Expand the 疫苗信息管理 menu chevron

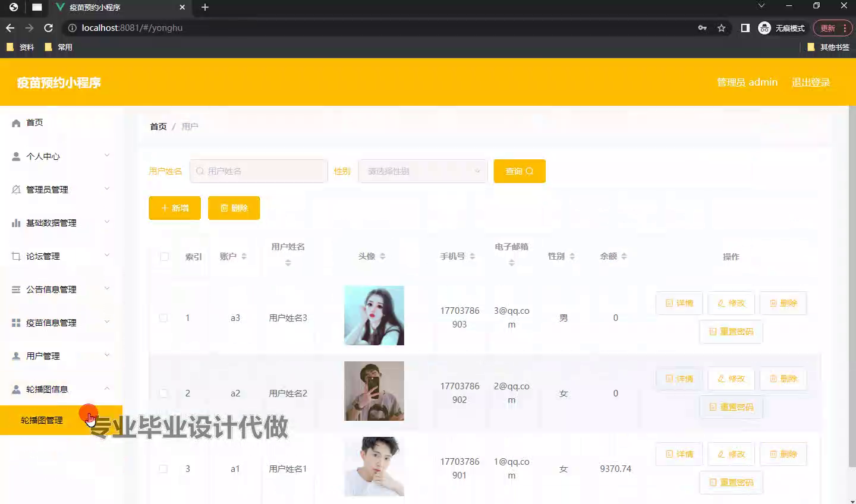(x=107, y=322)
